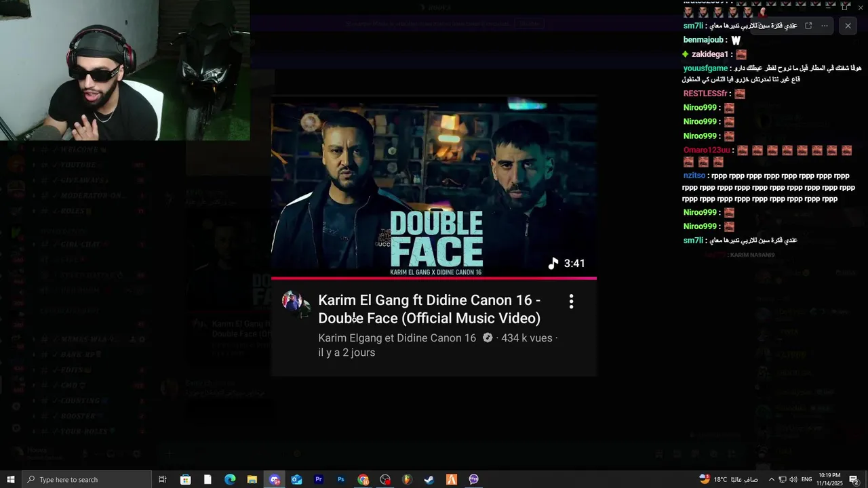Open the more options ellipsis in the chat overlay
This screenshot has width=868, height=488.
[825, 26]
